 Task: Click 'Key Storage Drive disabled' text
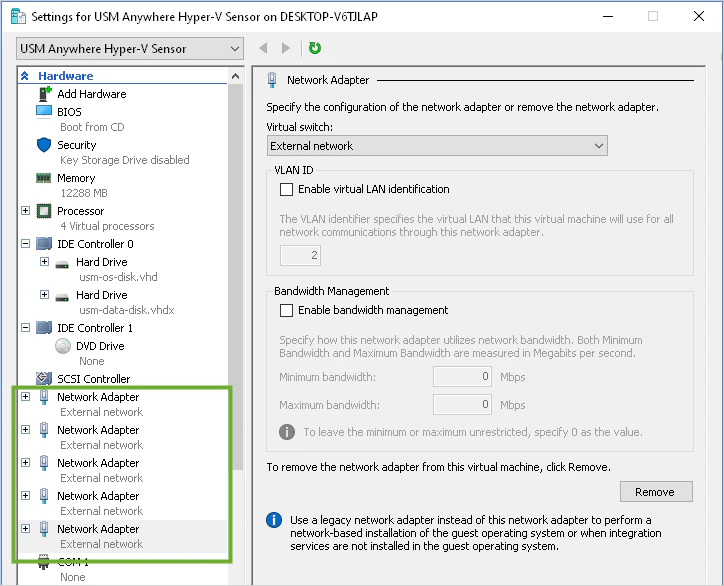(x=125, y=160)
